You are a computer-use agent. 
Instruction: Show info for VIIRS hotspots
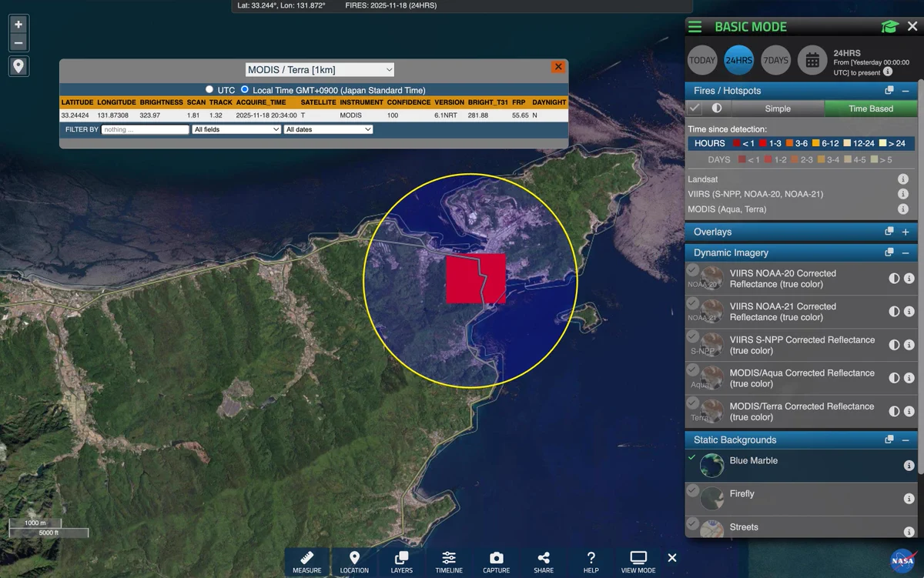pyautogui.click(x=903, y=194)
